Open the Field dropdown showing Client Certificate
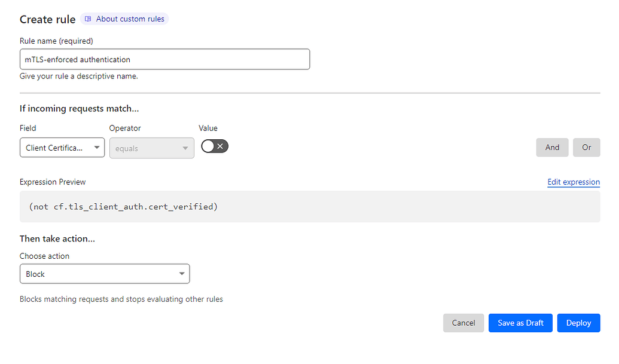This screenshot has width=619, height=364. click(62, 147)
